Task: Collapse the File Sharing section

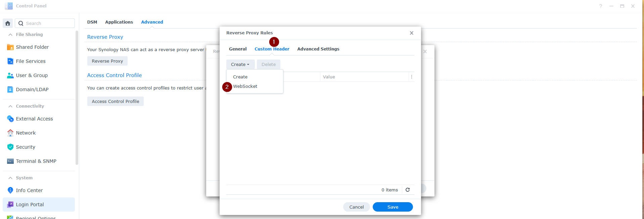Action: pos(10,35)
